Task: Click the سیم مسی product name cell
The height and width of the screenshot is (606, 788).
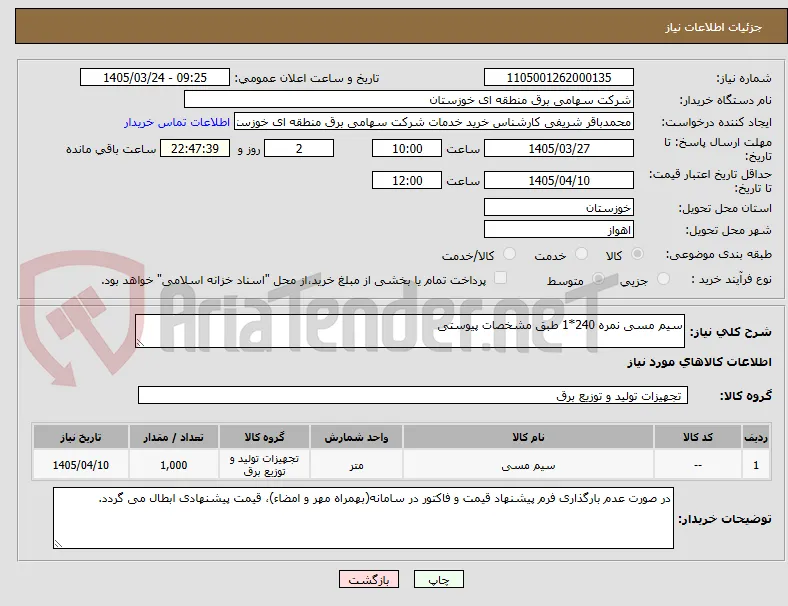Action: pos(528,465)
